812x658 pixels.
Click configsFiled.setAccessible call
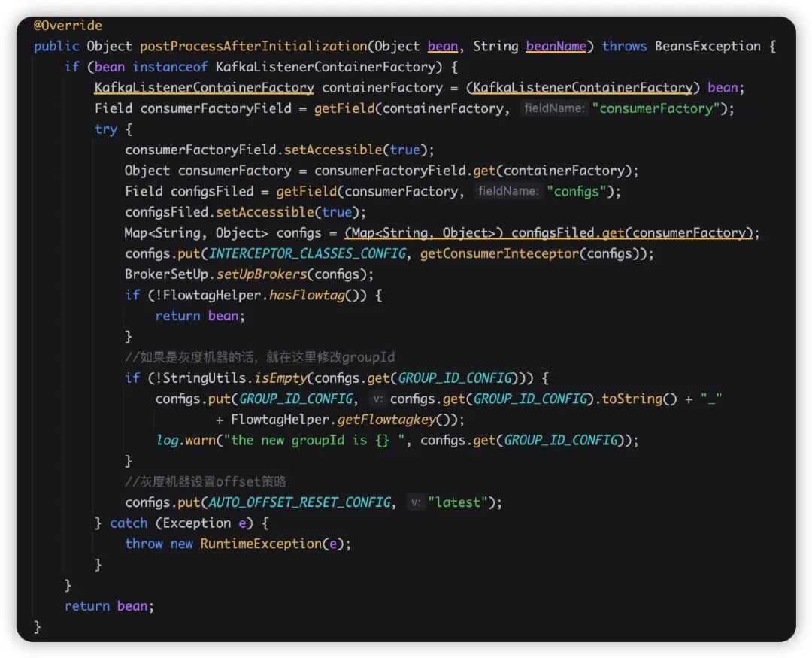pyautogui.click(x=245, y=212)
